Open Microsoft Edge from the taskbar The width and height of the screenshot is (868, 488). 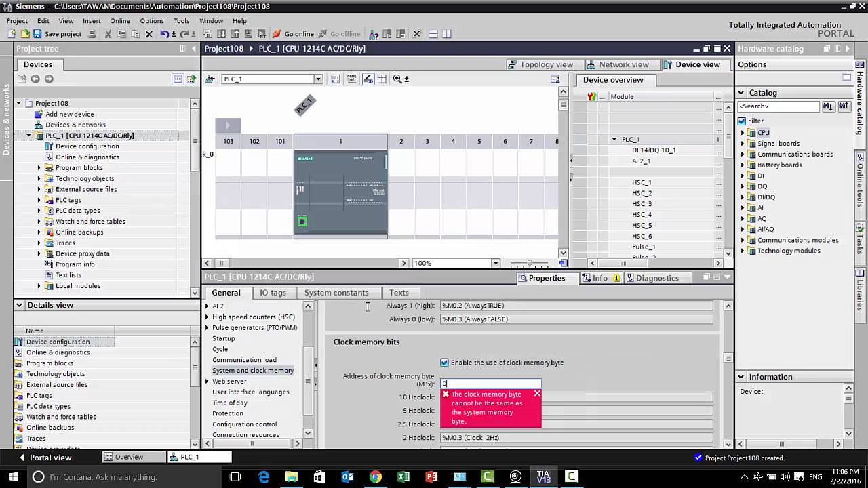click(x=264, y=476)
